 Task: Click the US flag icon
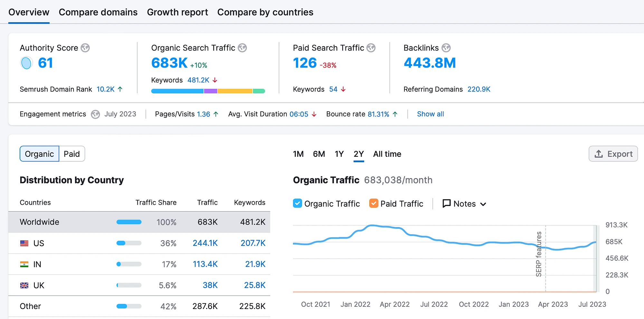point(24,243)
